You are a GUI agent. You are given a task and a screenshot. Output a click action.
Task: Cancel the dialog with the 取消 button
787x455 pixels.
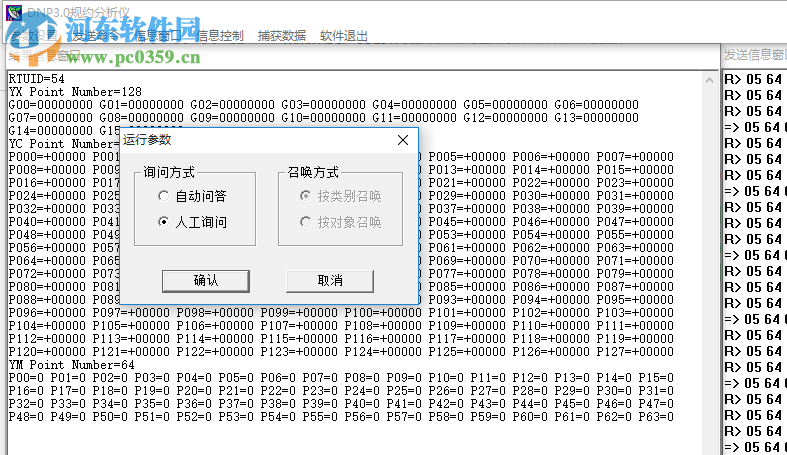[330, 281]
